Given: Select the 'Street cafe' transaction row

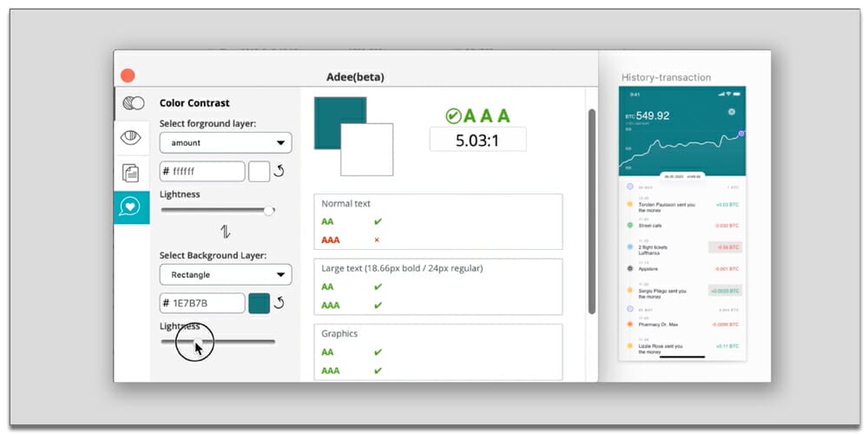Looking at the screenshot, I should pos(682,226).
